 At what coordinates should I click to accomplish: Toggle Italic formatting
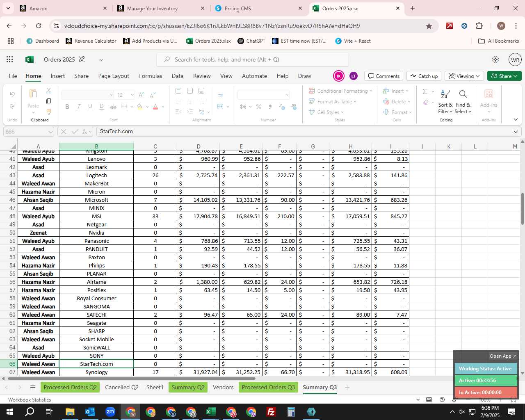(x=78, y=107)
